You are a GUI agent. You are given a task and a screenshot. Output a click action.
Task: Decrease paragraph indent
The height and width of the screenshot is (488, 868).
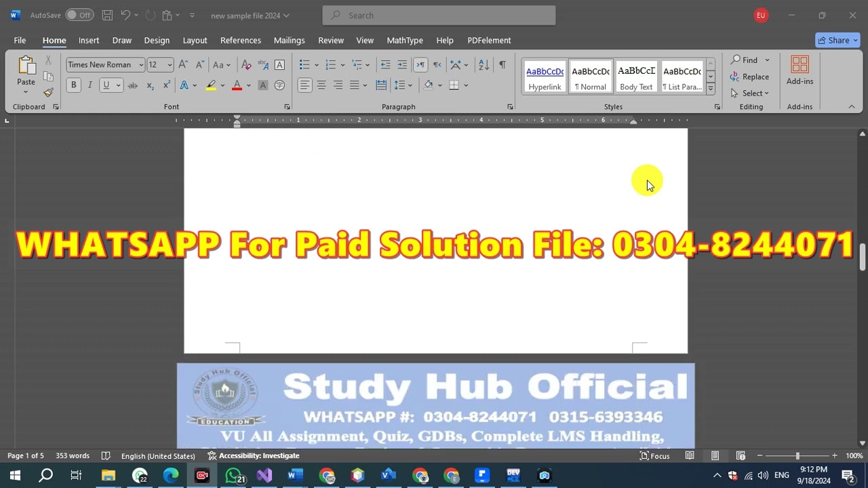385,64
